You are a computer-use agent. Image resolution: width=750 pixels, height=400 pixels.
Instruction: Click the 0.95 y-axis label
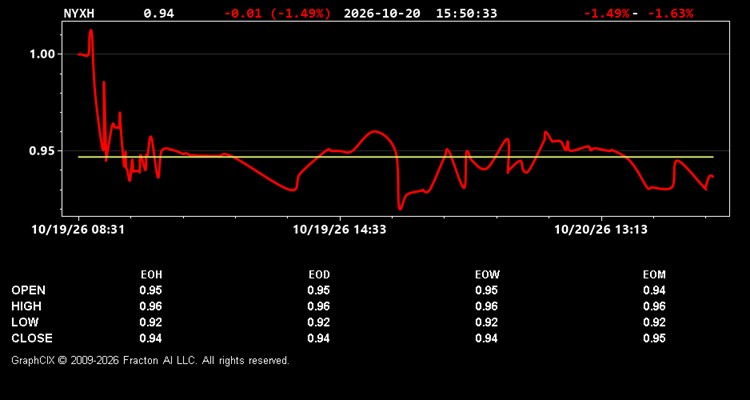tap(41, 151)
